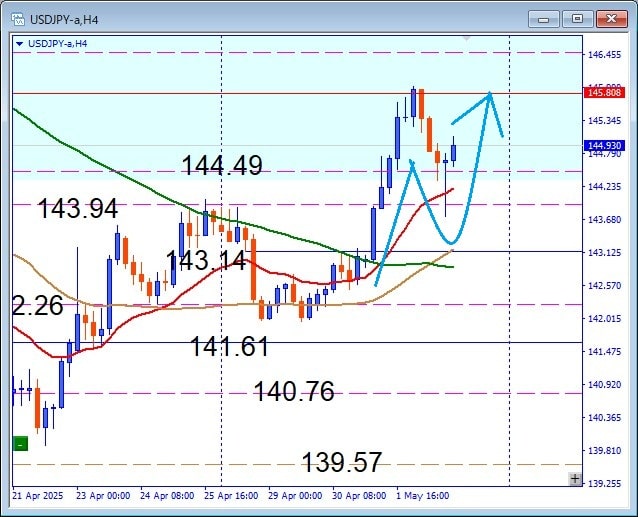Screen dimensions: 638x517
Task: Click the green minus box icon
Action: (20, 443)
